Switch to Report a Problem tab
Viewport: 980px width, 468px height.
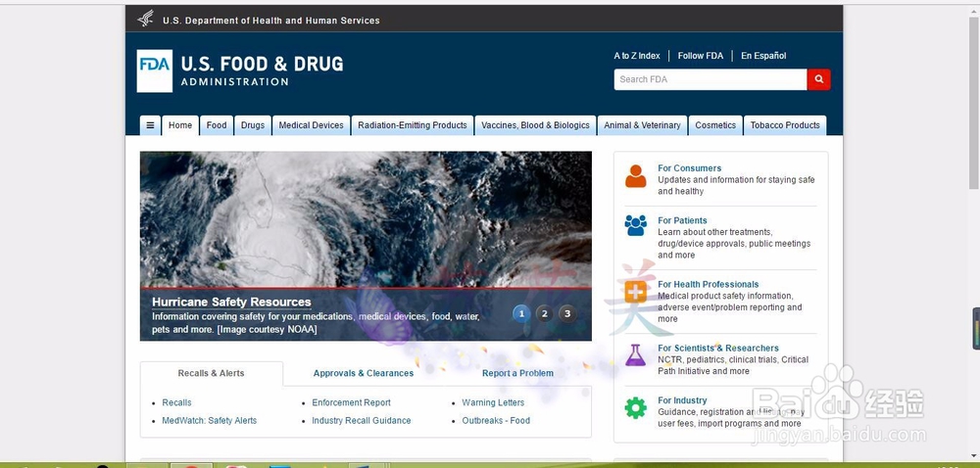point(517,373)
